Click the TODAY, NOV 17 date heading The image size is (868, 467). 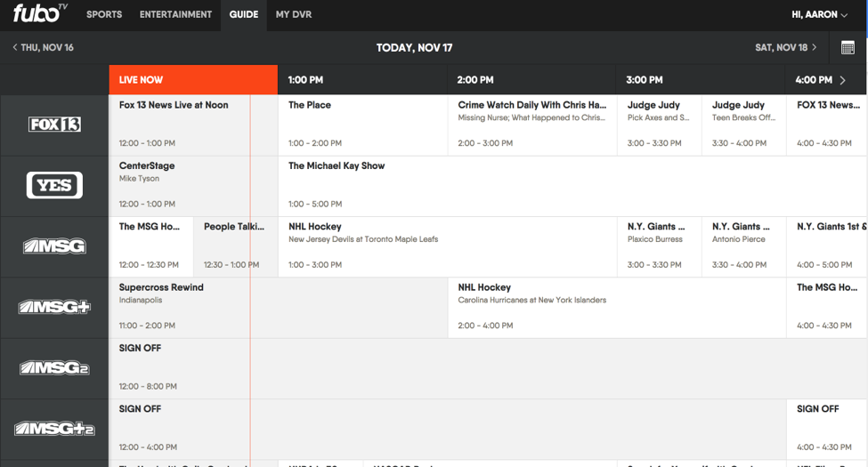tap(414, 47)
